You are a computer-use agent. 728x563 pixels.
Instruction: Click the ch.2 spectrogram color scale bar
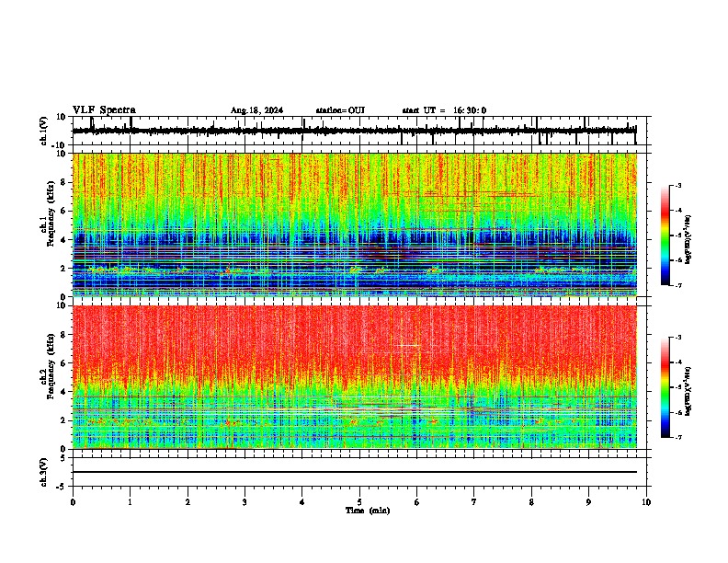tap(665, 387)
